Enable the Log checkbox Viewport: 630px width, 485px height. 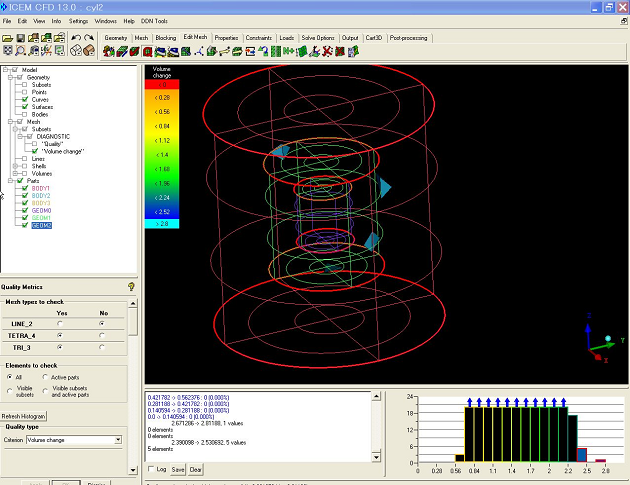tap(151, 469)
